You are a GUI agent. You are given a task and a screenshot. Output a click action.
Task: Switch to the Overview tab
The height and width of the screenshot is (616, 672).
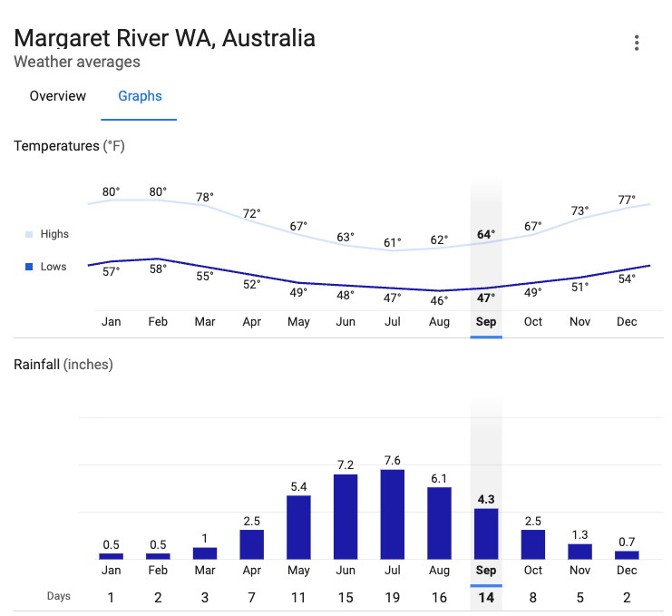(x=58, y=96)
